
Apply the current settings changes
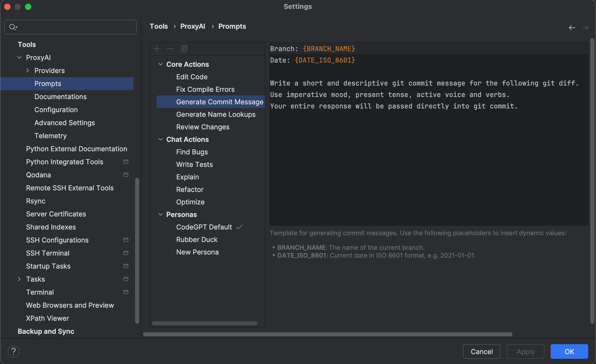(x=525, y=351)
